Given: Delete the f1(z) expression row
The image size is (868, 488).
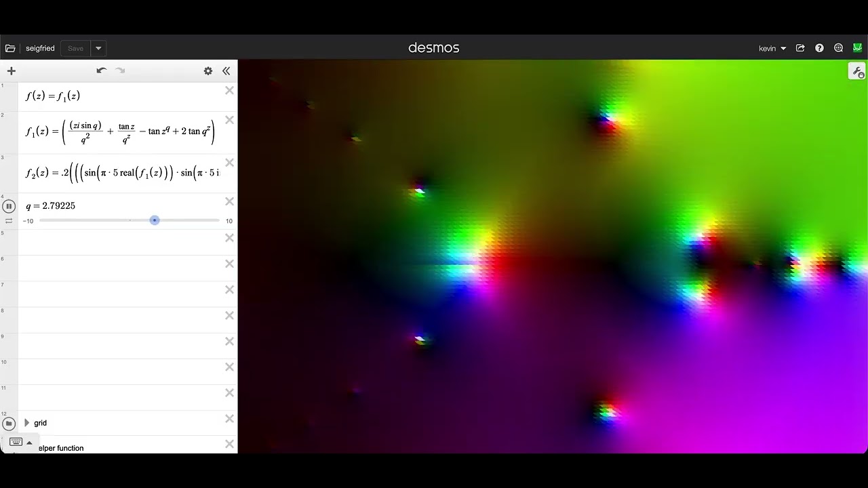Looking at the screenshot, I should coord(229,120).
